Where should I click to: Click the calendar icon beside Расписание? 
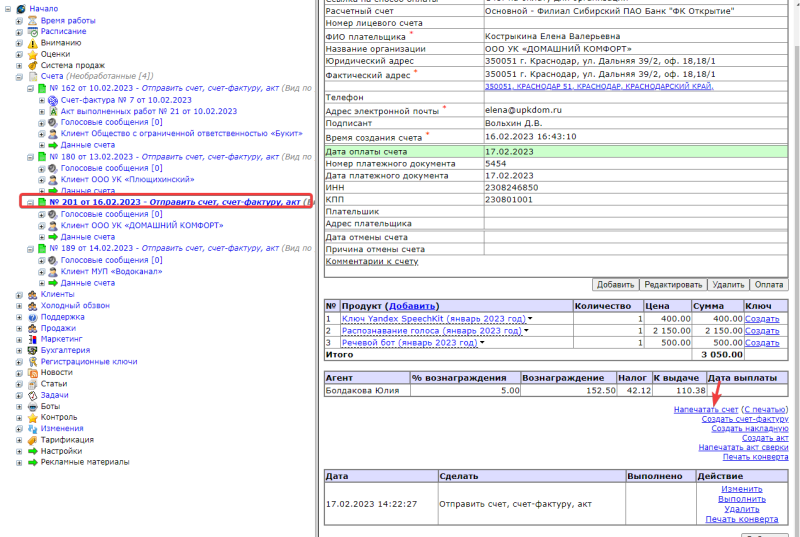[x=32, y=32]
